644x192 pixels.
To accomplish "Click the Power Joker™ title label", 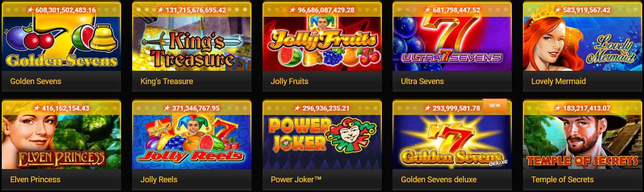I will tap(296, 180).
